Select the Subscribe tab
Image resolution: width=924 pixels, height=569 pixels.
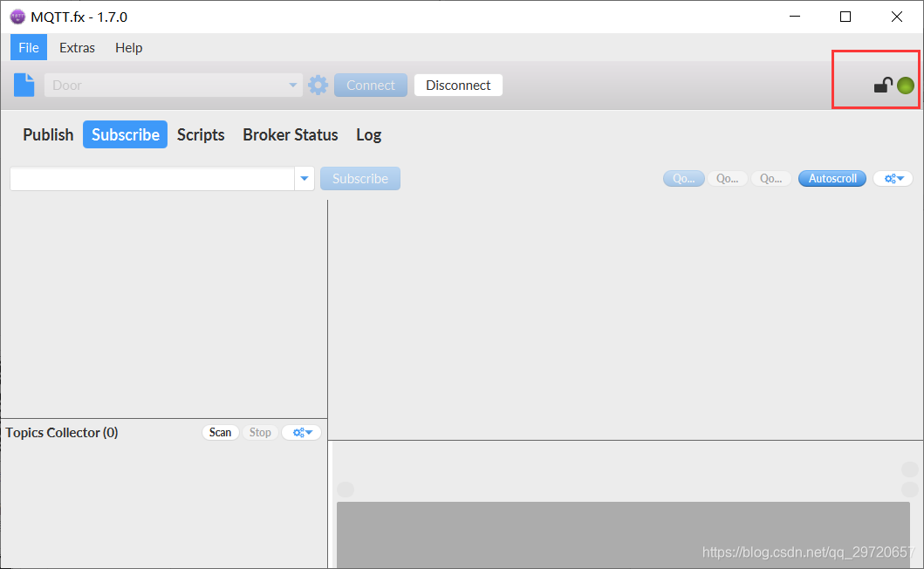click(125, 134)
